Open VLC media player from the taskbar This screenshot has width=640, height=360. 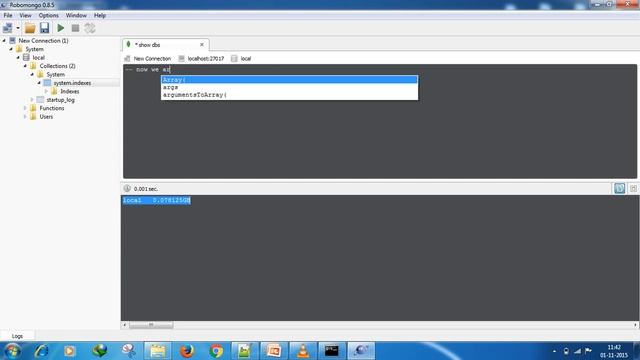tap(303, 351)
